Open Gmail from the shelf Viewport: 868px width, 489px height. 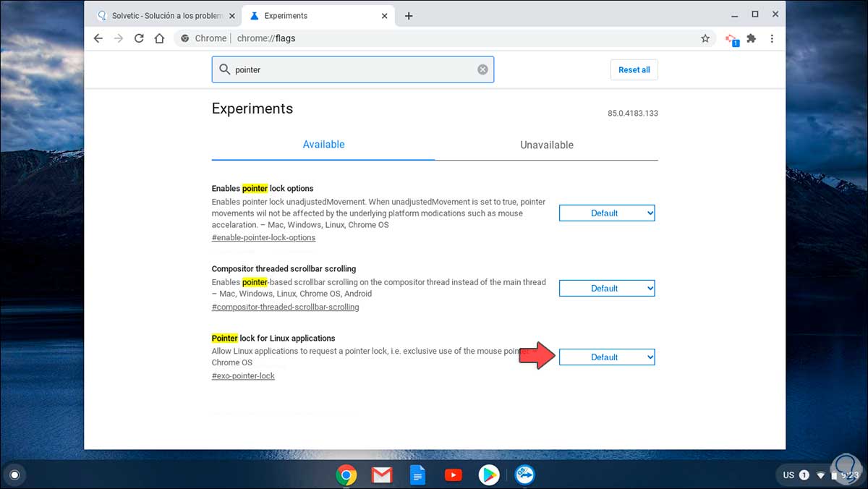[382, 475]
